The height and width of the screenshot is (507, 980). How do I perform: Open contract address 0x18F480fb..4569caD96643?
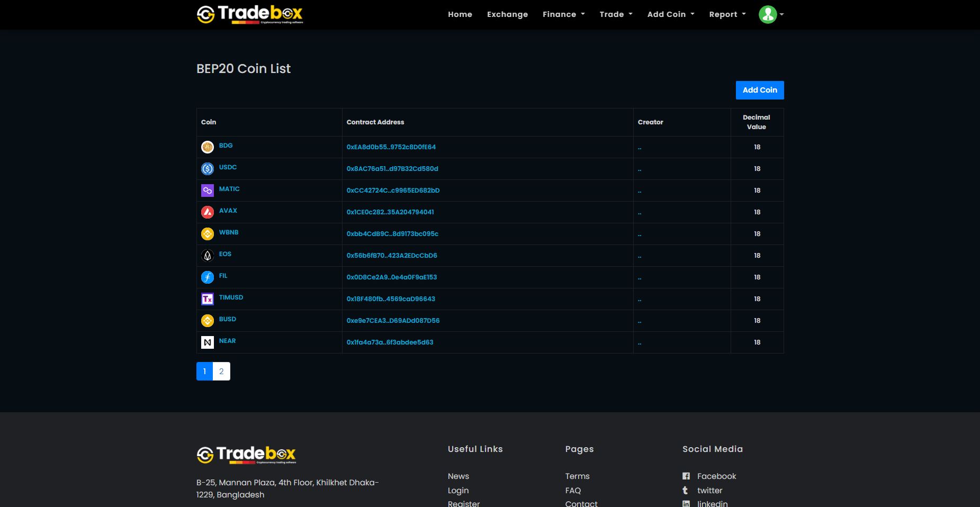391,299
